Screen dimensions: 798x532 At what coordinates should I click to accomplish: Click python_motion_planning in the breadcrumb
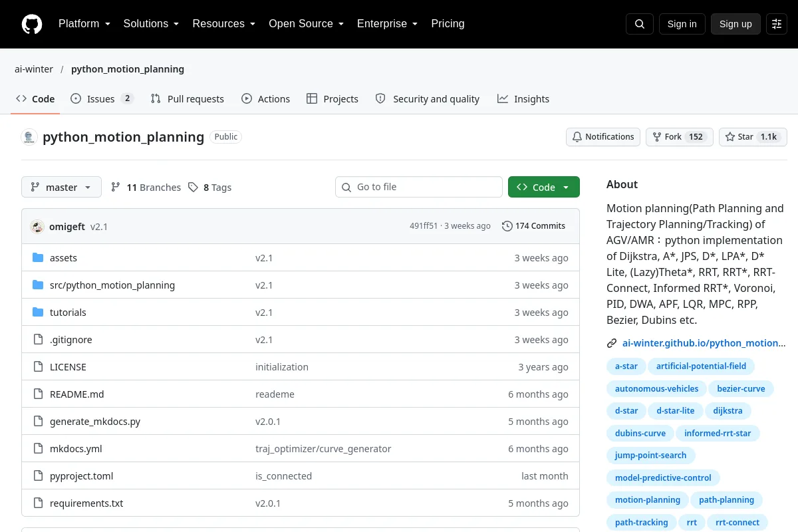[x=128, y=69]
